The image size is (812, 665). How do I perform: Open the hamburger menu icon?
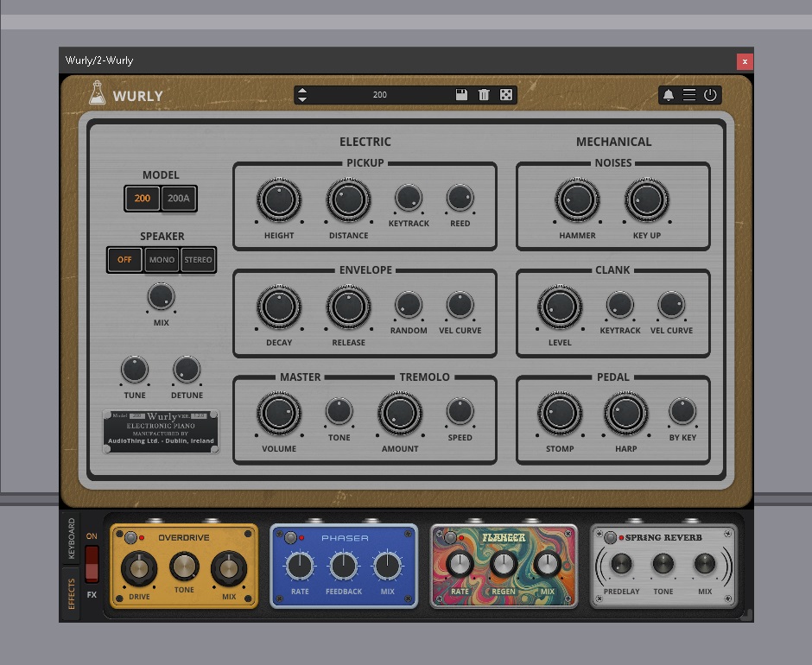[689, 95]
